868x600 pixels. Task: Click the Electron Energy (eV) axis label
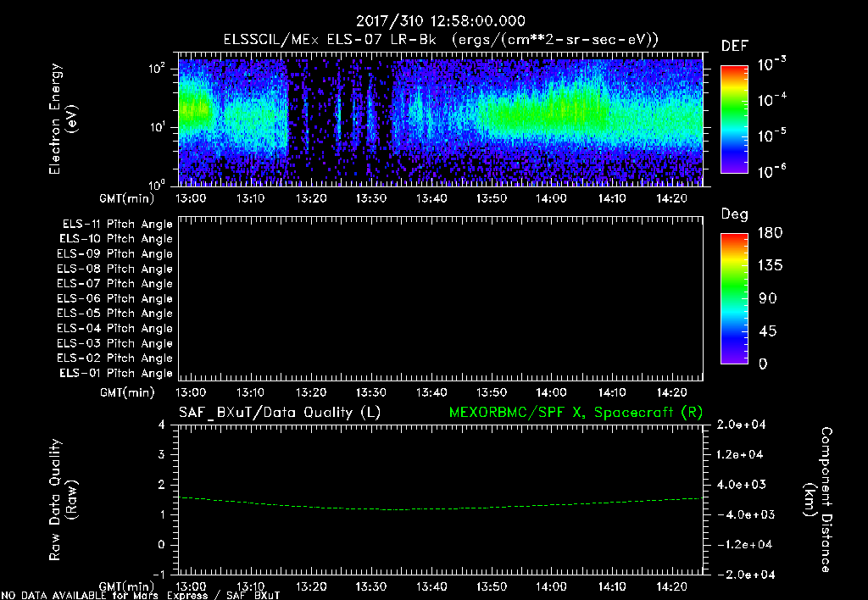pos(63,119)
